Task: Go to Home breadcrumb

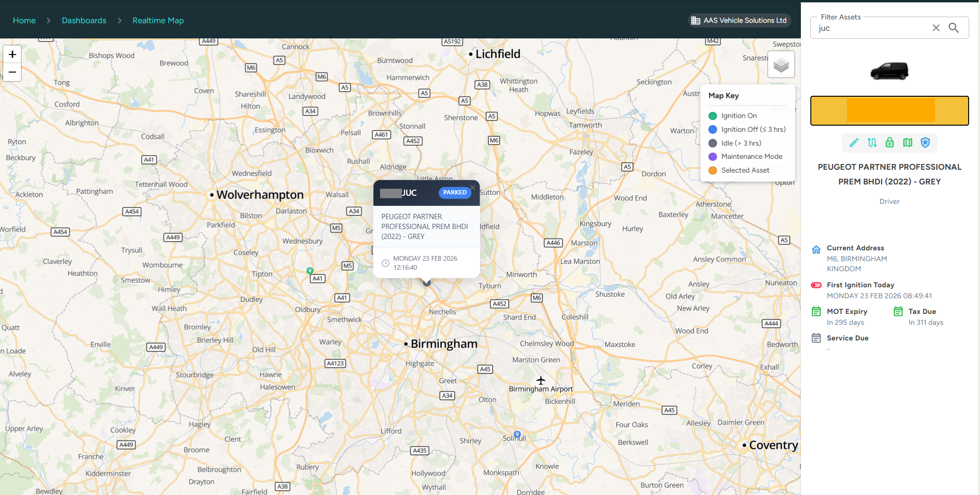Action: 24,20
